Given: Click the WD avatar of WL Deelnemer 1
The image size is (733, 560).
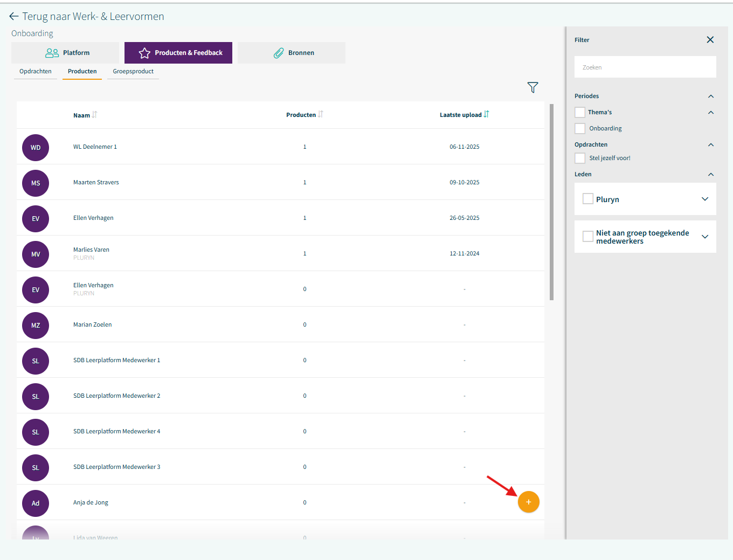Looking at the screenshot, I should pyautogui.click(x=36, y=148).
